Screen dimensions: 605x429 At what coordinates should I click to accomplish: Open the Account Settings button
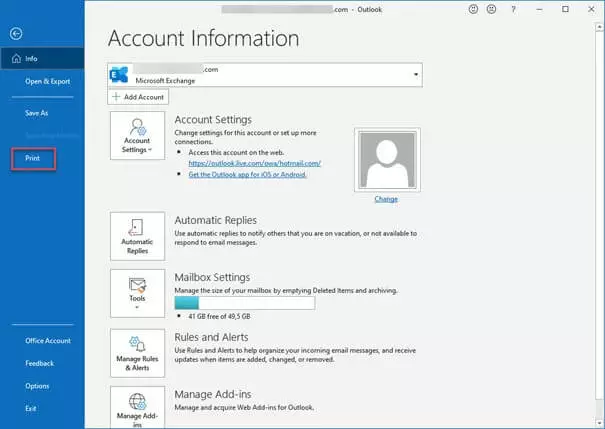[137, 137]
